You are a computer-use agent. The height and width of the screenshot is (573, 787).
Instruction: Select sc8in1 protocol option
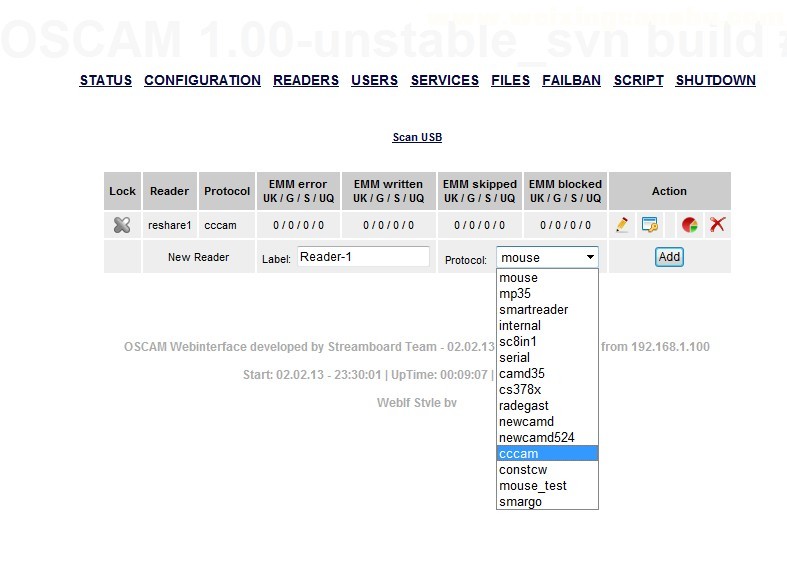pos(547,342)
